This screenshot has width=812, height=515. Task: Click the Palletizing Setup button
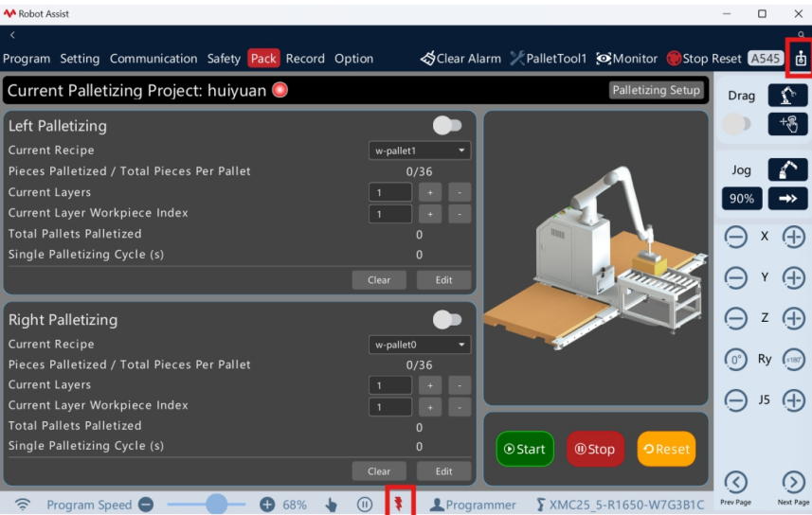pos(656,90)
